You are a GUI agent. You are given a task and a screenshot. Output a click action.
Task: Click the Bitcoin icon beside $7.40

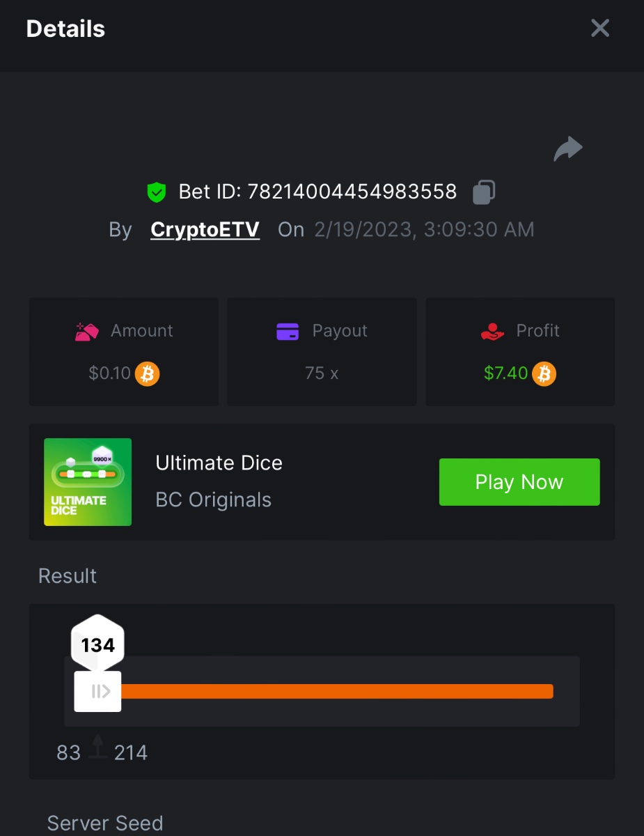click(544, 374)
